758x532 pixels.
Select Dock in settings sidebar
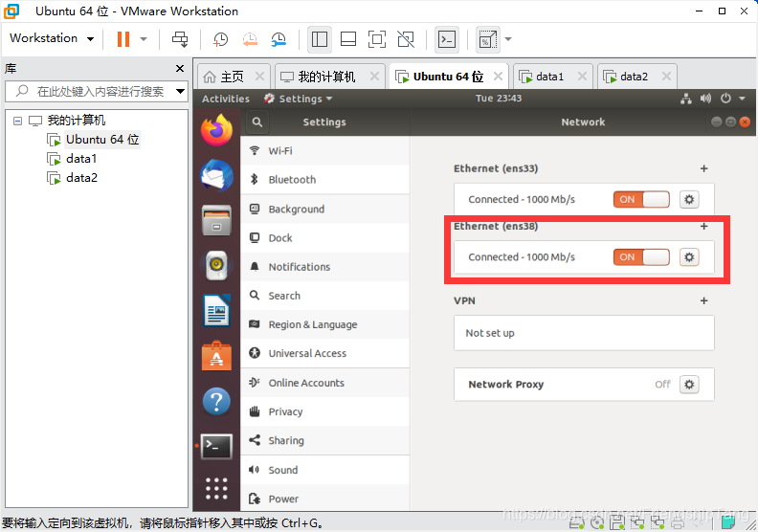tap(324, 238)
